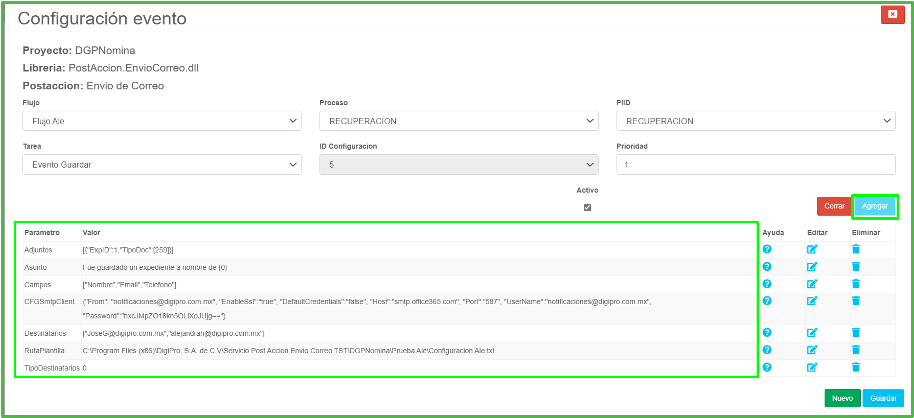
Task: Delete the RutaPlantilla parameter row
Action: [856, 350]
